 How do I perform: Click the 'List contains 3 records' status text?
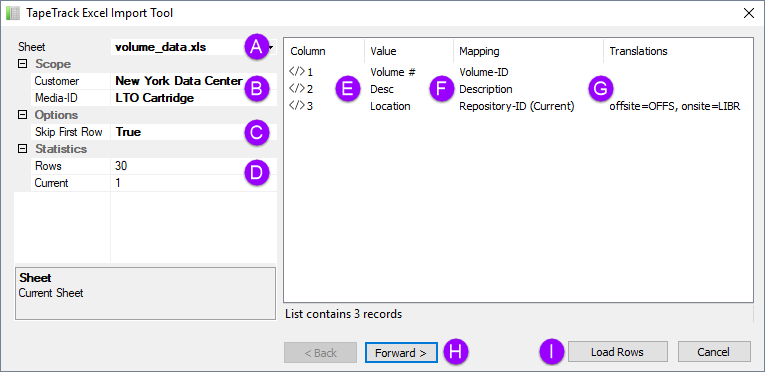(x=343, y=314)
